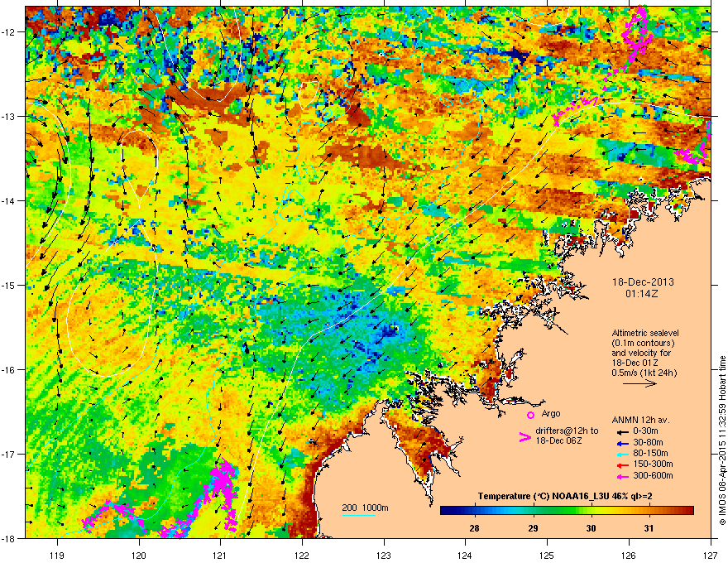
Task: Click the dark red end of temperature colorbar
Action: tap(689, 511)
